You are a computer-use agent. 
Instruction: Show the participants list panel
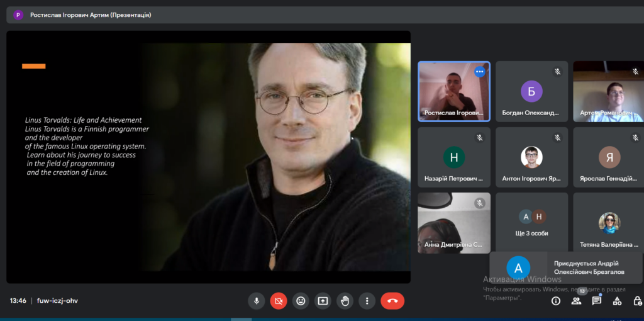(576, 301)
